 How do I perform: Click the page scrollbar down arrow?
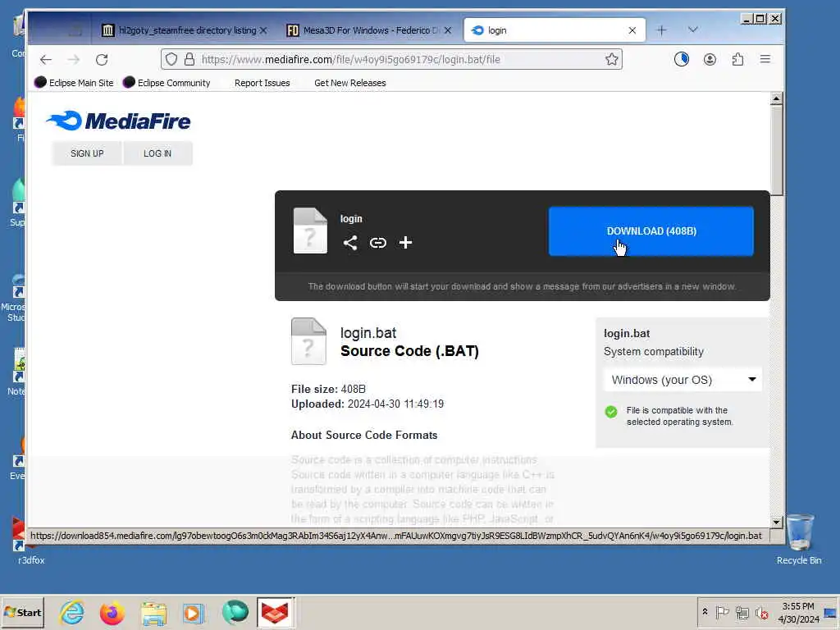click(x=776, y=521)
